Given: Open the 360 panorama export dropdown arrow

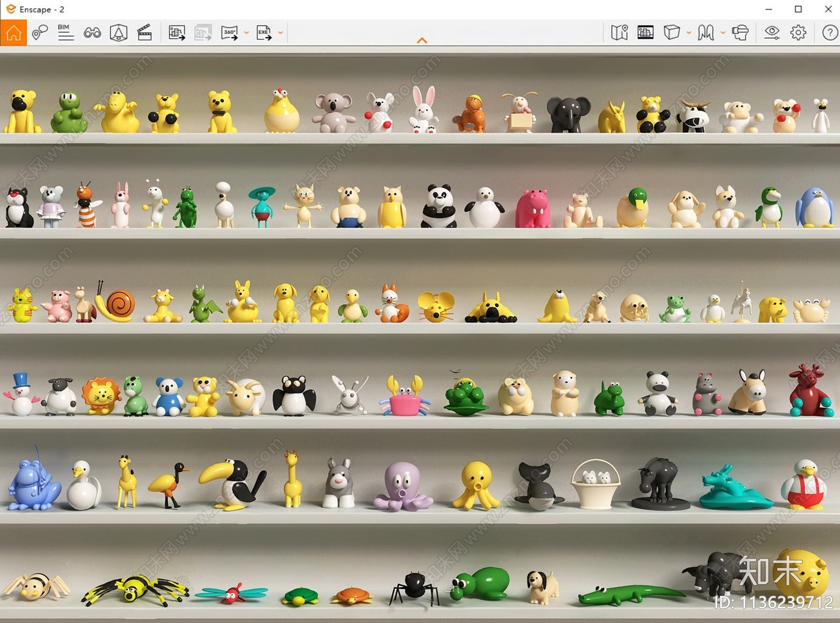Looking at the screenshot, I should (246, 33).
